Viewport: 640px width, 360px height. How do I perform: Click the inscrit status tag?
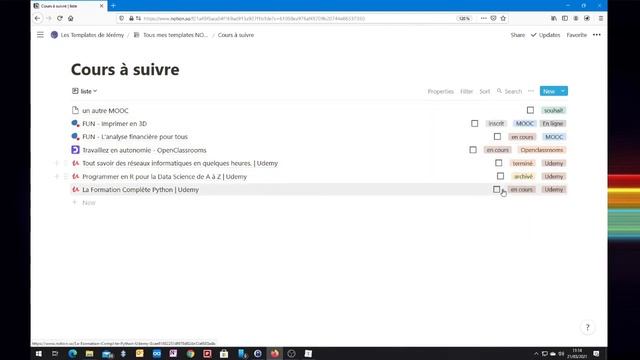(x=496, y=123)
